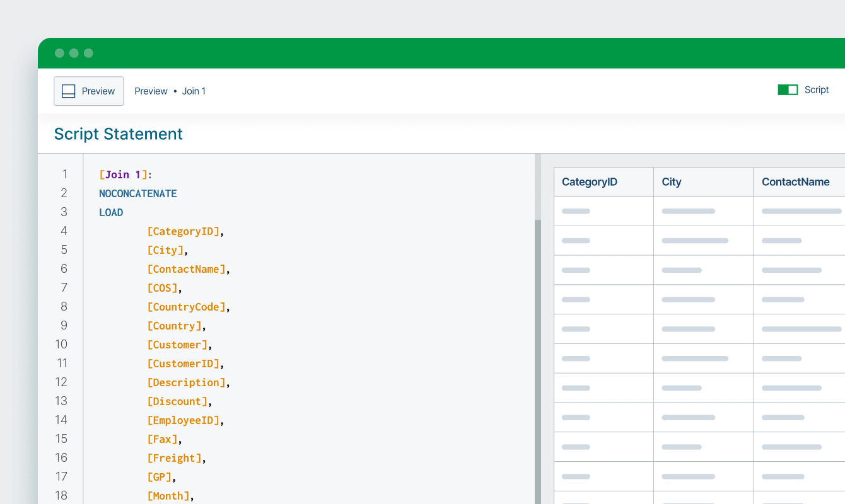Click the Preview panel icon
Viewport: 845px width, 504px height.
coord(69,91)
